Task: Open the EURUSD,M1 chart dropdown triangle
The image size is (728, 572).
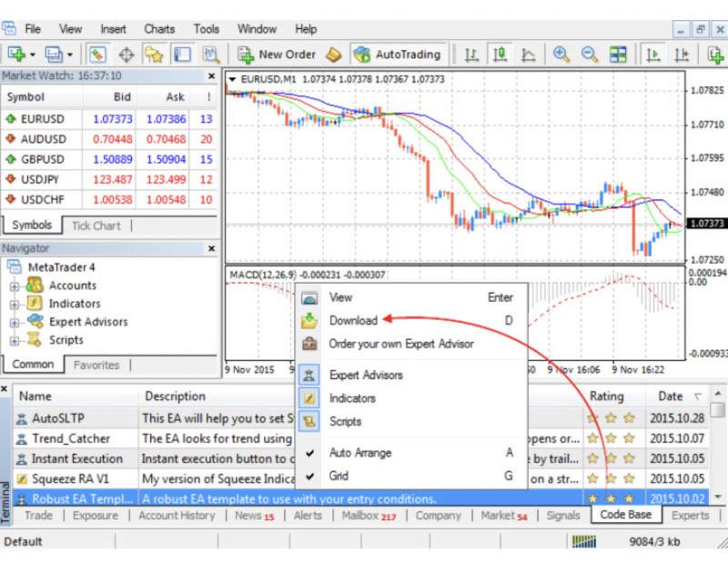Action: (232, 79)
